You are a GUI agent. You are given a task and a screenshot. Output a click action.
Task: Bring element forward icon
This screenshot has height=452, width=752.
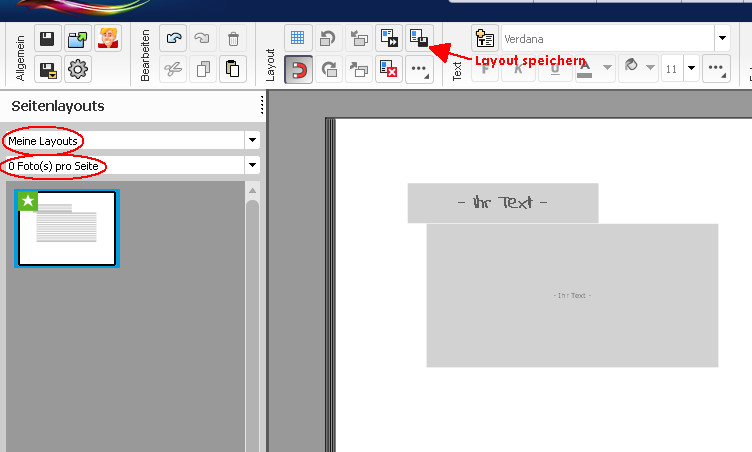click(x=359, y=70)
